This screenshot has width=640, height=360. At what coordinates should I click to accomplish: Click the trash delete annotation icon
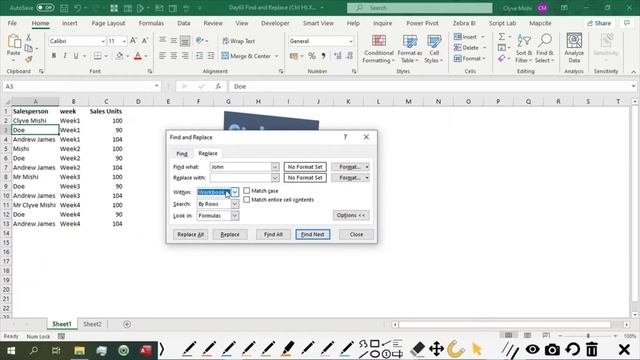pos(592,350)
